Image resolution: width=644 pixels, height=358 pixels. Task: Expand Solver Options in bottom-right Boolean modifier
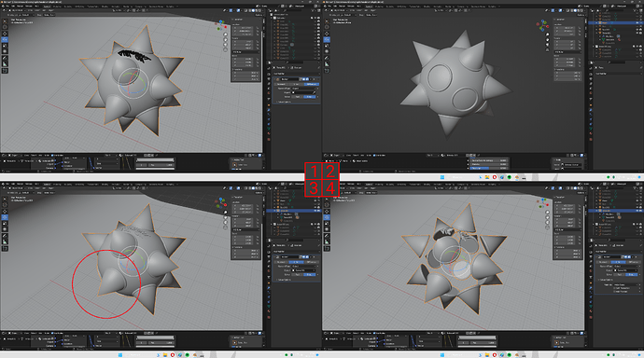607,280
